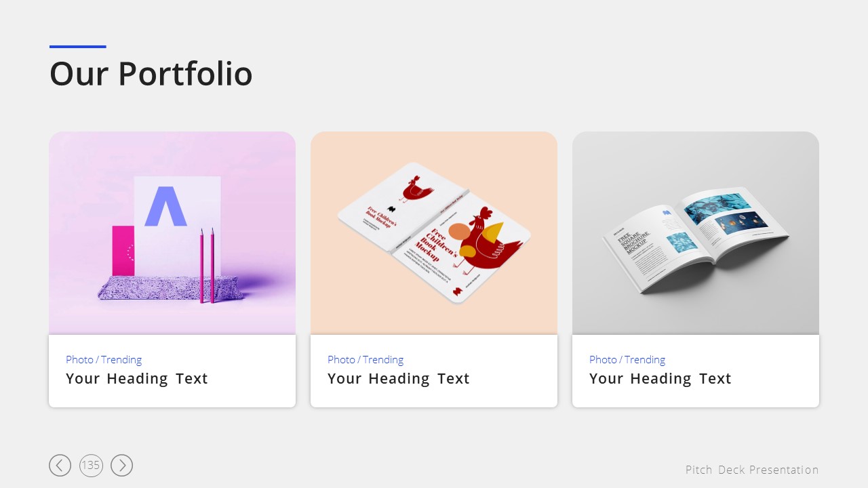The width and height of the screenshot is (868, 488).
Task: Go to the previous slide arrow
Action: [60, 465]
